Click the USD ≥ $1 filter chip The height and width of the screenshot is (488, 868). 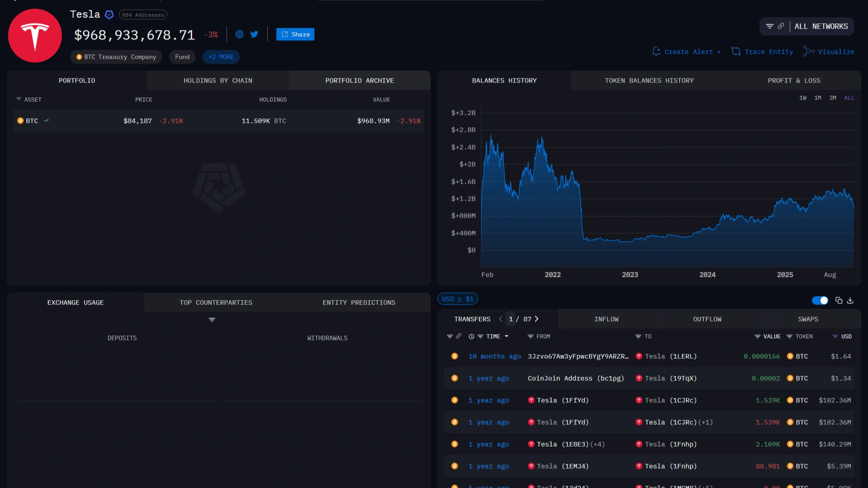[457, 299]
